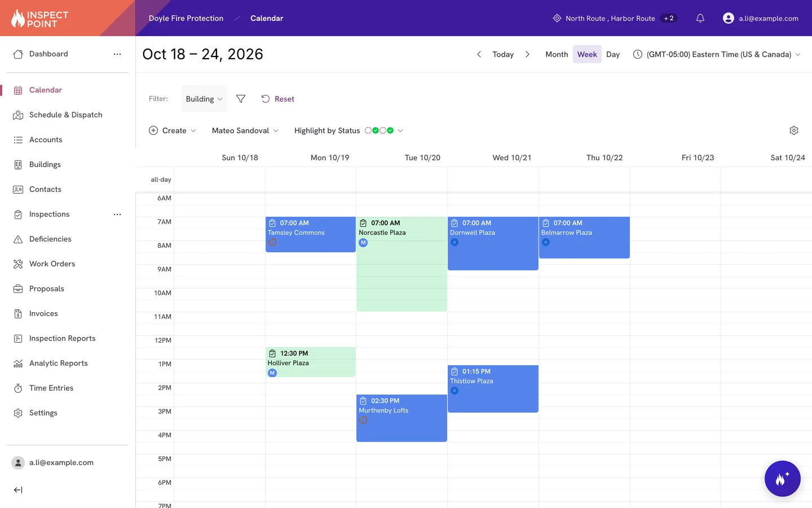Image resolution: width=812 pixels, height=508 pixels.
Task: Switch to Month view
Action: (557, 54)
